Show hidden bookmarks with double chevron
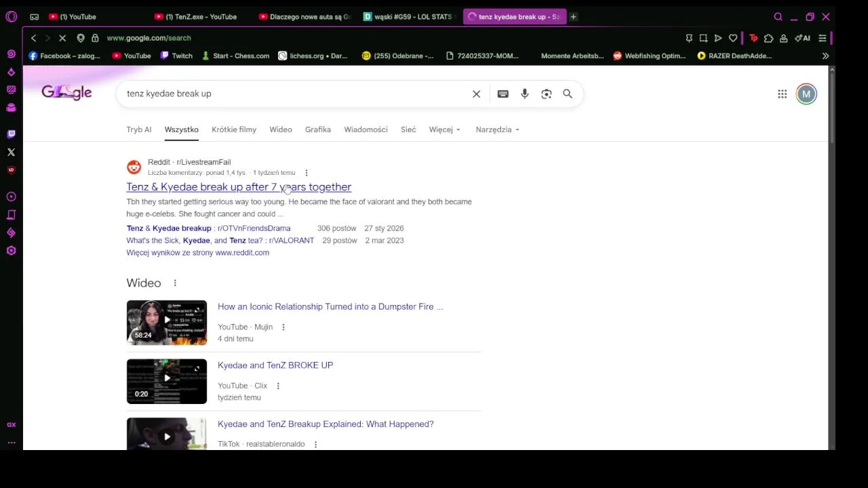Image resolution: width=868 pixels, height=488 pixels. pyautogui.click(x=825, y=56)
